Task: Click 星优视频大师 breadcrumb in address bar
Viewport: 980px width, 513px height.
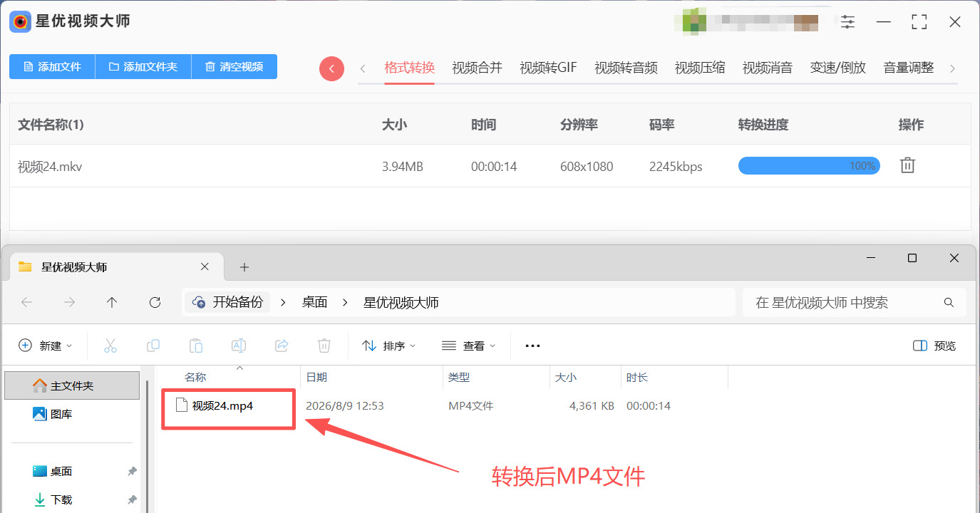Action: (401, 302)
